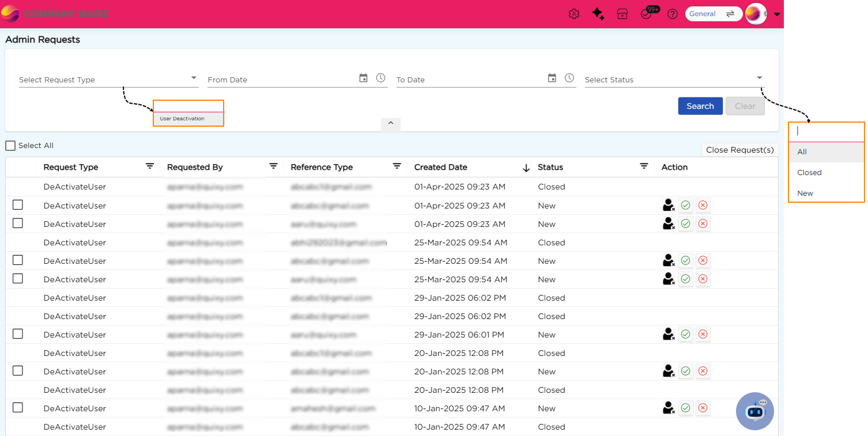Expand the Select Request Type dropdown
This screenshot has width=868, height=436.
pyautogui.click(x=194, y=78)
